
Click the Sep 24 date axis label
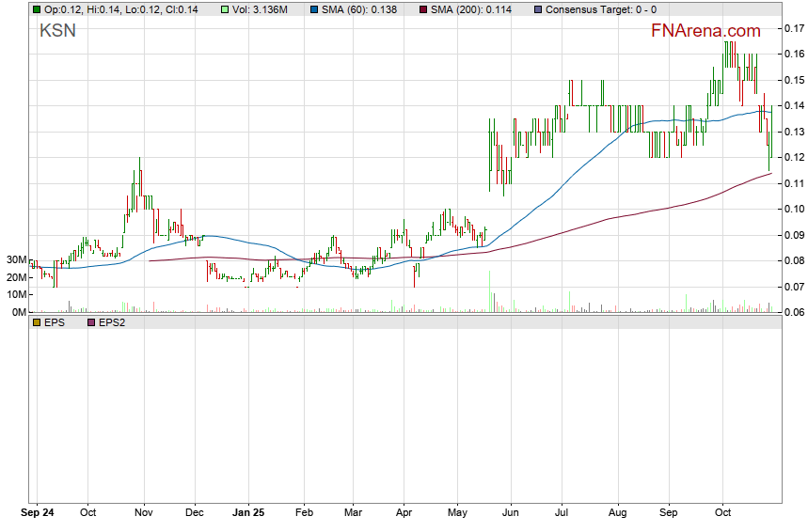coord(39,514)
